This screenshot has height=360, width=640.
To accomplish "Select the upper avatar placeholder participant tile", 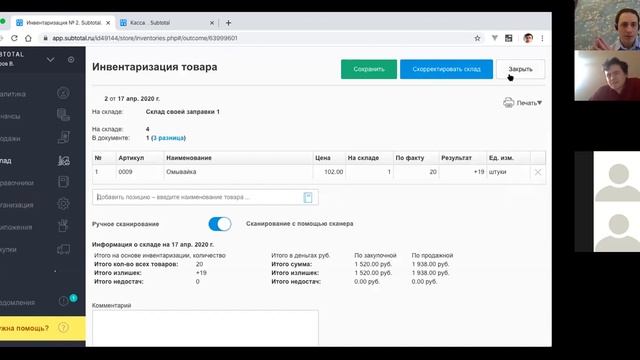I will (x=617, y=177).
